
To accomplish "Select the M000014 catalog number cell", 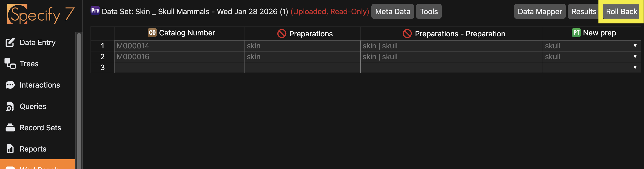I will tap(179, 46).
